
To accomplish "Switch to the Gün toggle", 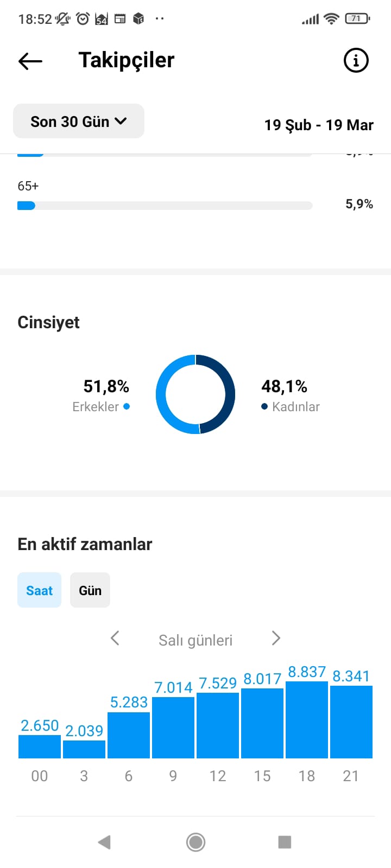I will (90, 590).
